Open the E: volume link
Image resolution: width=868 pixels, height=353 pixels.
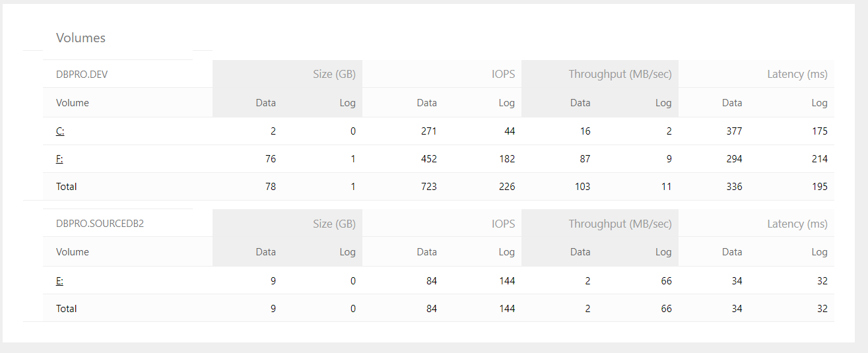pos(59,281)
